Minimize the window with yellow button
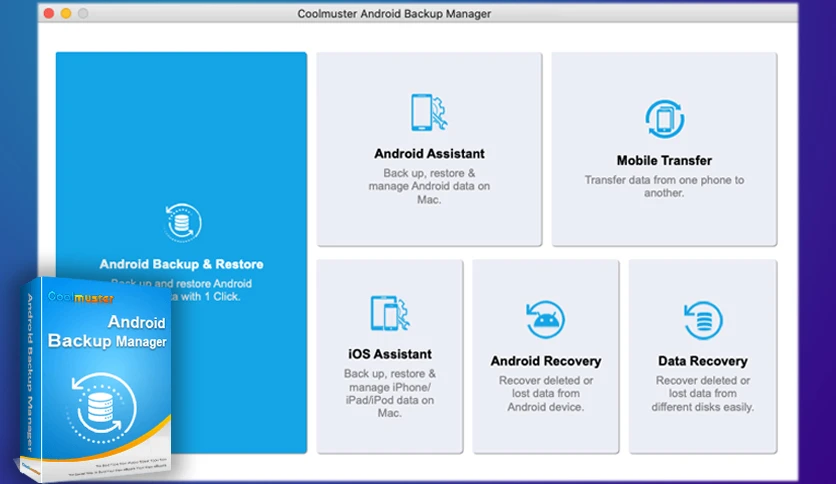Screen dimensions: 836x484 [66, 13]
